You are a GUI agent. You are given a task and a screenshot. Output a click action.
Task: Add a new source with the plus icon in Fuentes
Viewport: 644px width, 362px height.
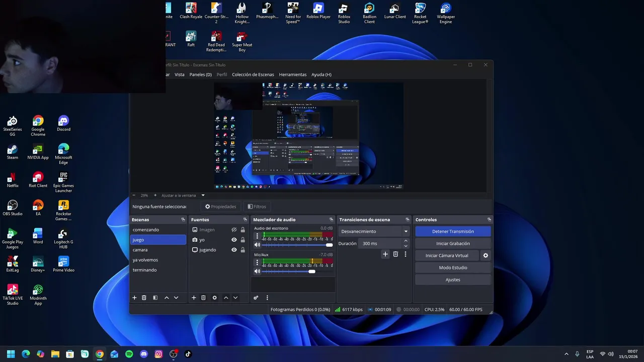pyautogui.click(x=194, y=298)
